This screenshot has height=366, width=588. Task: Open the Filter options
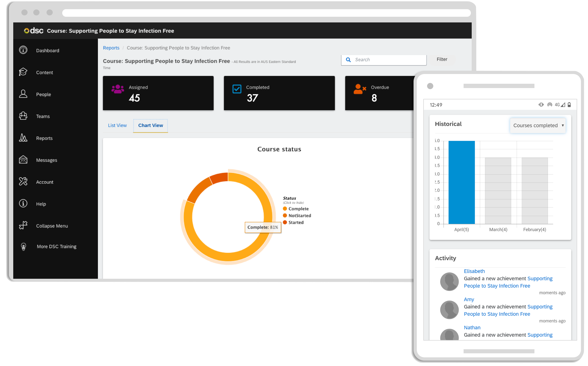[442, 59]
